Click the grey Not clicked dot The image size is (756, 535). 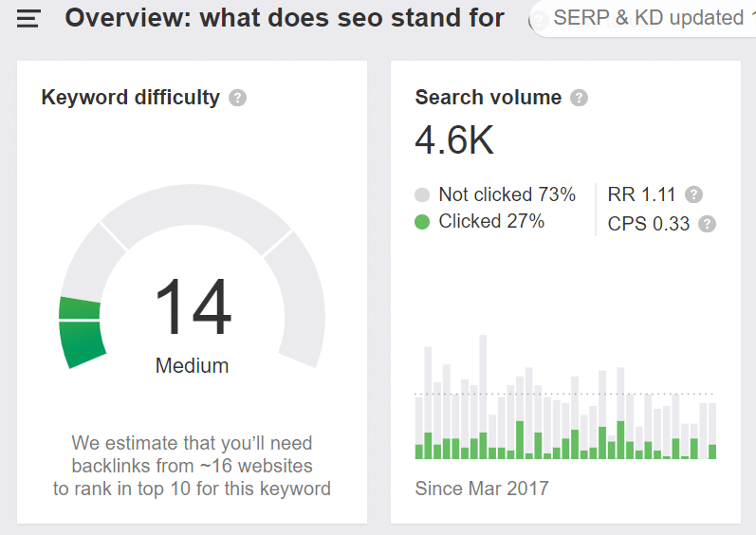pos(422,194)
